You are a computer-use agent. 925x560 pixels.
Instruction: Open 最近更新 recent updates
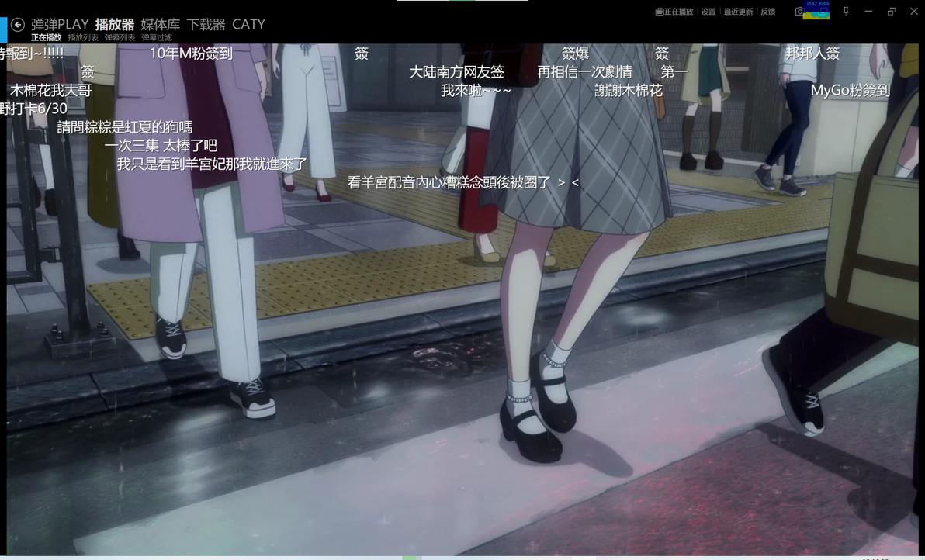pos(738,11)
